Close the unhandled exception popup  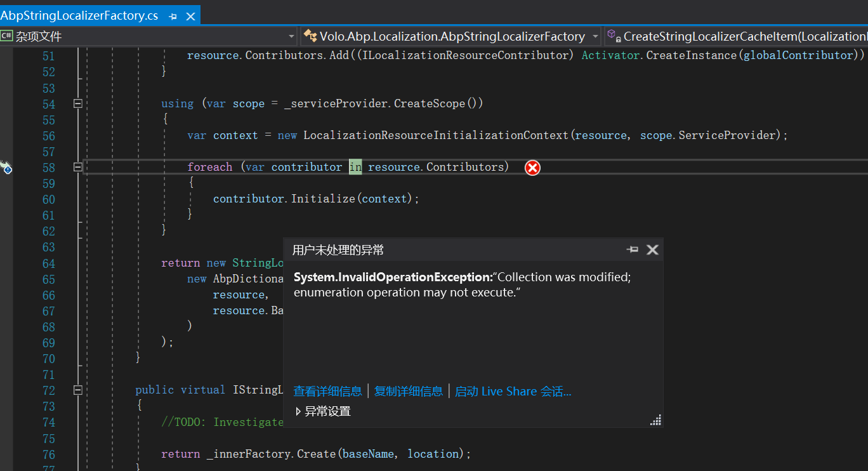pos(652,249)
